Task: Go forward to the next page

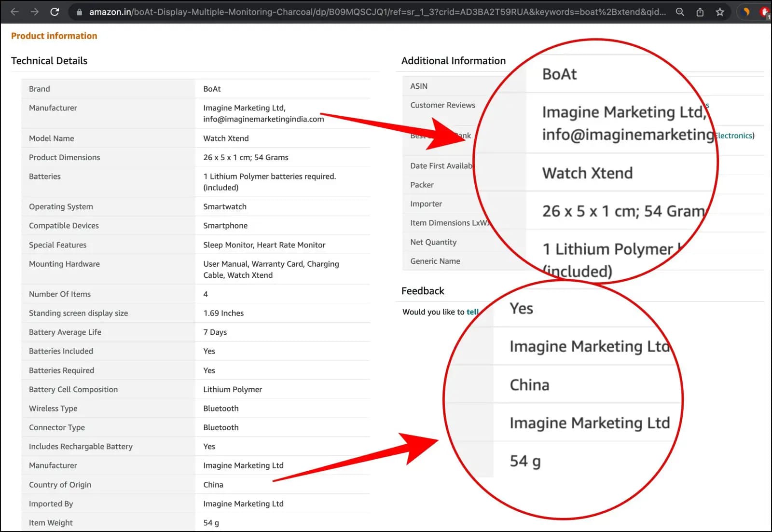Action: point(34,12)
